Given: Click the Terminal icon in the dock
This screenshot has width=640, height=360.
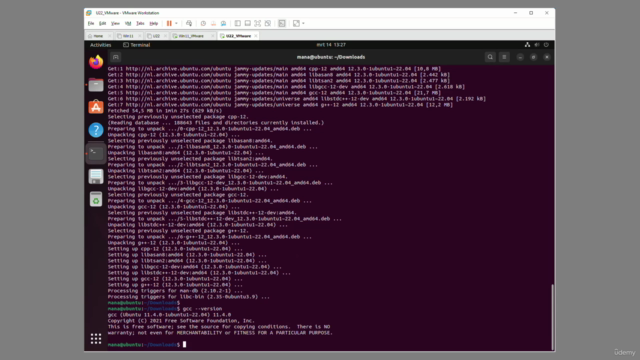Looking at the screenshot, I should [96, 153].
